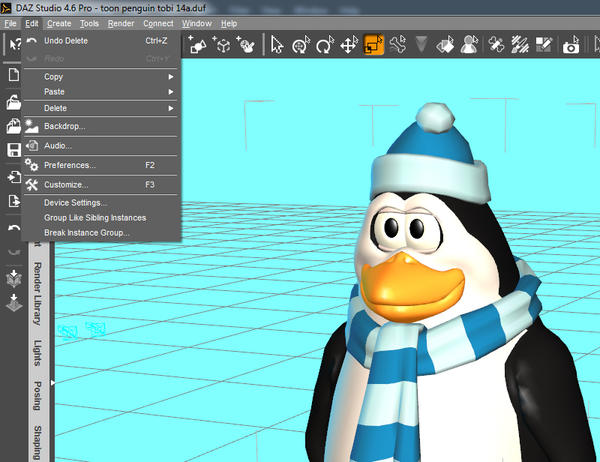Select the Rotate tool
This screenshot has width=600, height=462.
pyautogui.click(x=325, y=45)
